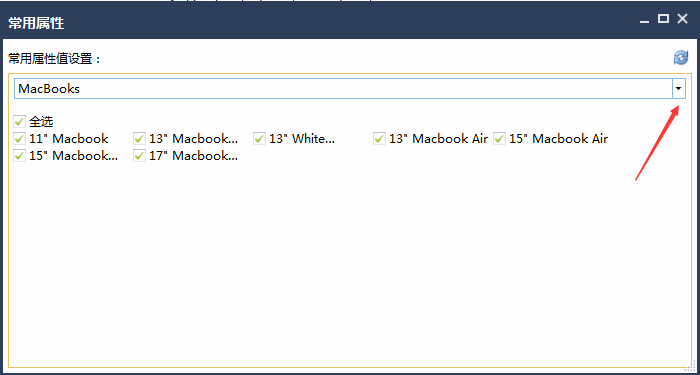700x375 pixels.
Task: Toggle the first-row 13" Macbook... checkbox
Action: point(139,139)
